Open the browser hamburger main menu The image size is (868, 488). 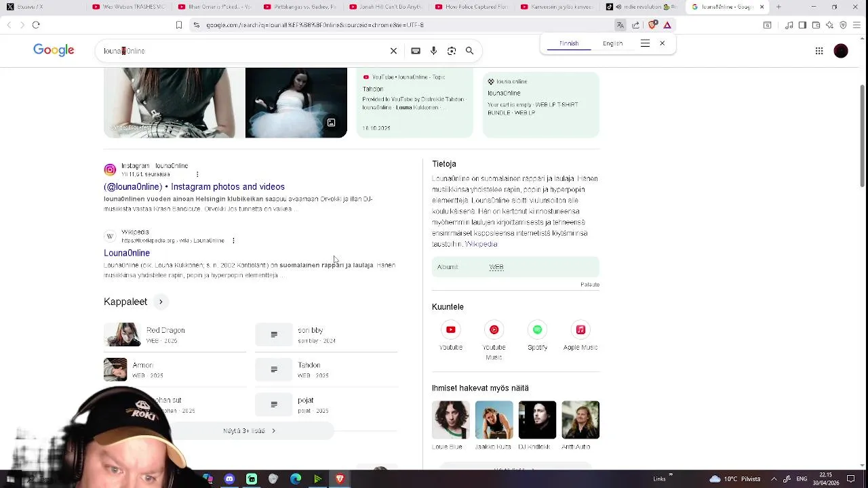pos(858,25)
